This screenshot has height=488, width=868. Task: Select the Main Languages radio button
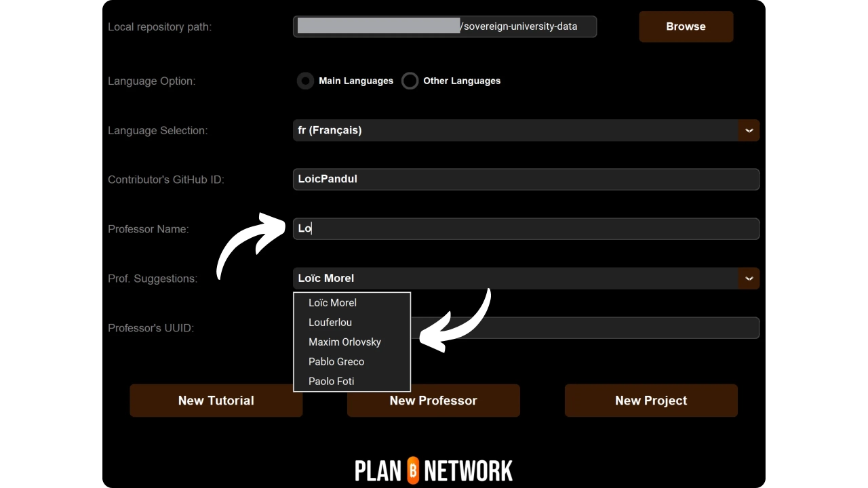click(305, 81)
